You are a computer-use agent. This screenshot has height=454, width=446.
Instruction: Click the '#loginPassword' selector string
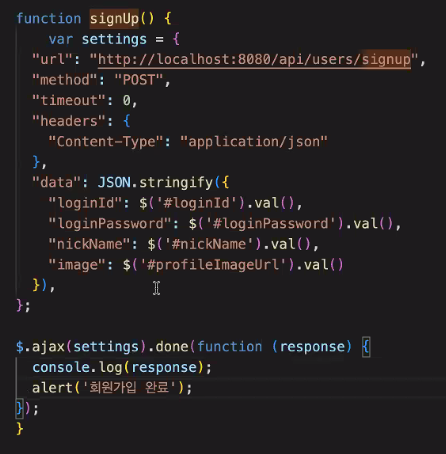pos(270,224)
